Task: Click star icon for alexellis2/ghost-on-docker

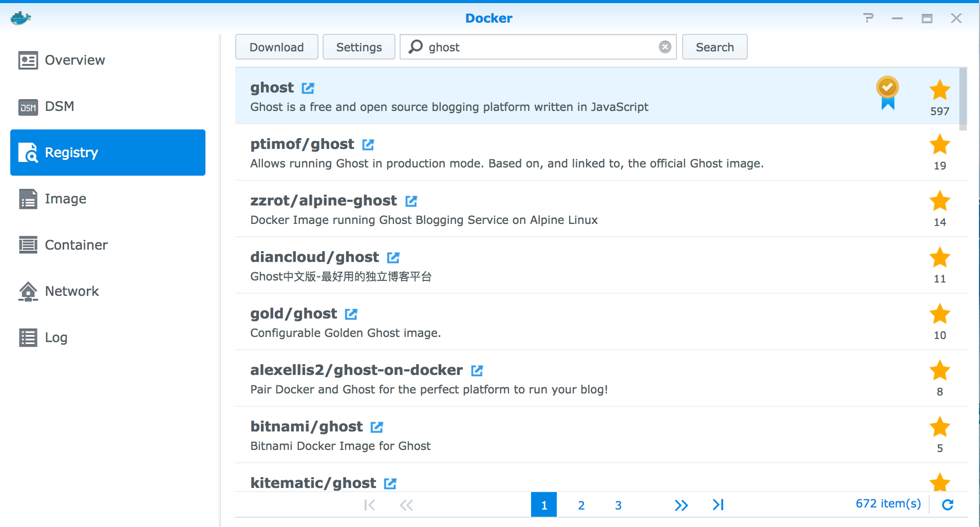Action: [x=939, y=370]
